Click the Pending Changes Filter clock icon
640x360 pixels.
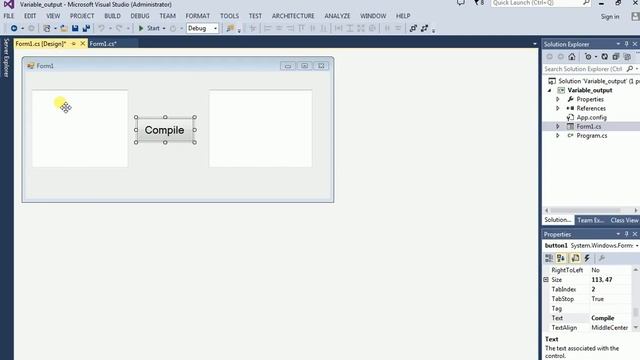(588, 57)
